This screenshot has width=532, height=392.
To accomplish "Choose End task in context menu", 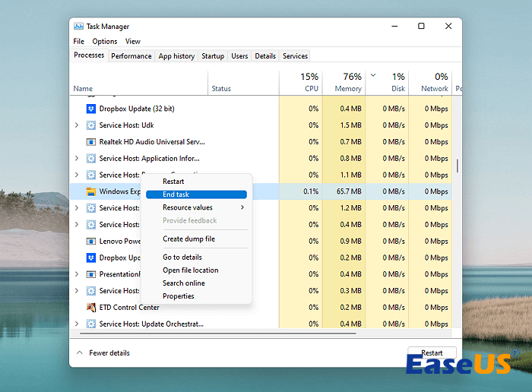I will (x=196, y=194).
